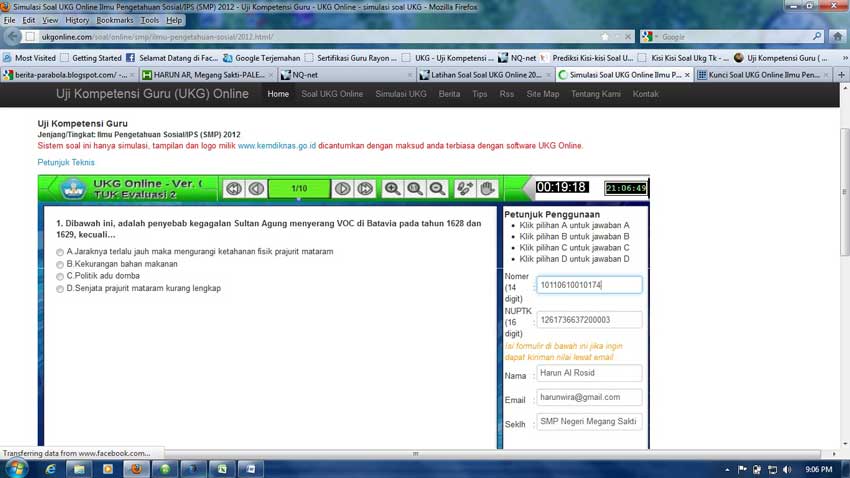This screenshot has height=478, width=850.
Task: Open the History menu
Action: click(x=77, y=20)
